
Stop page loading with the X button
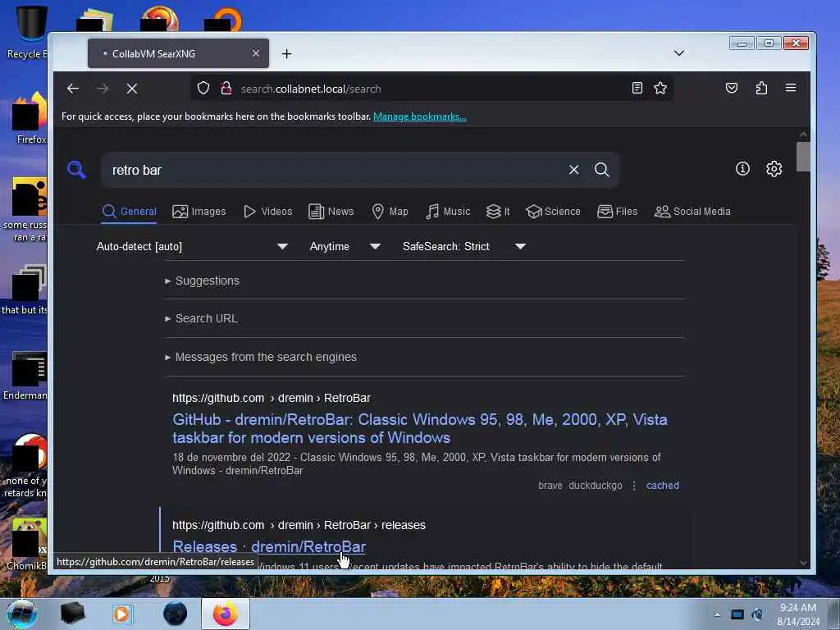point(132,89)
